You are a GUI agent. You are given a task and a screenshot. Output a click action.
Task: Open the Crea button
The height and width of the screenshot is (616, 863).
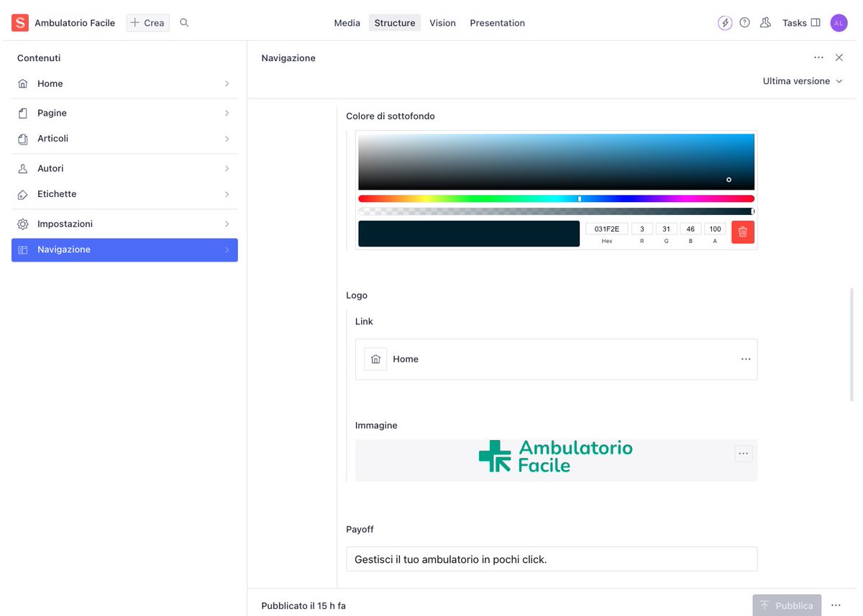click(147, 22)
